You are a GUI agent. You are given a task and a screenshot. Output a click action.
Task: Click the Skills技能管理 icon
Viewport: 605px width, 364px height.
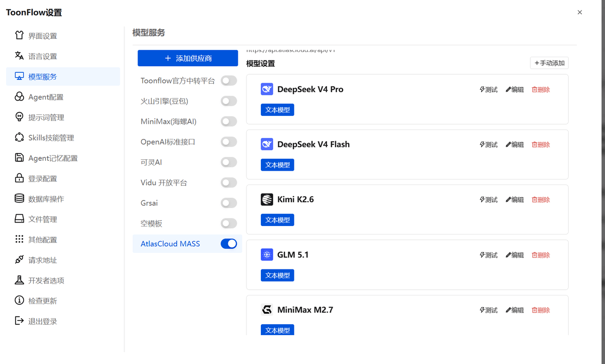(19, 137)
